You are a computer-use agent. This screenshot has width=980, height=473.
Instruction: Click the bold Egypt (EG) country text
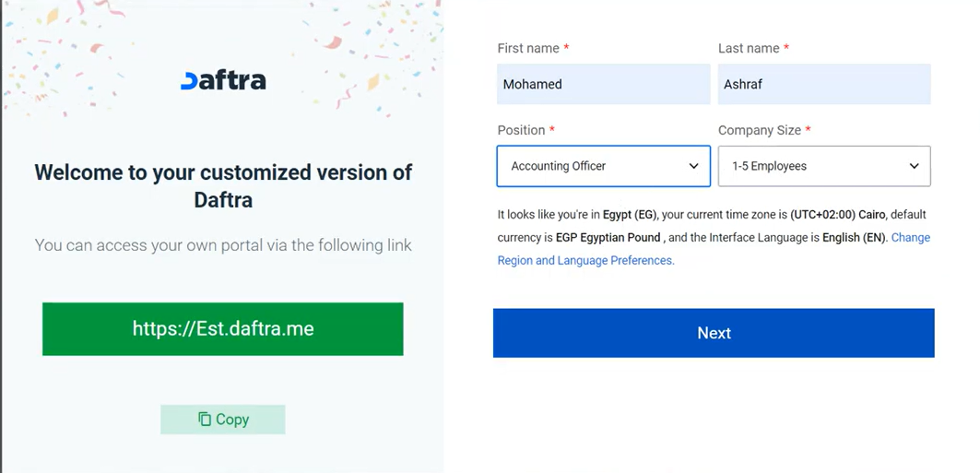pyautogui.click(x=630, y=215)
